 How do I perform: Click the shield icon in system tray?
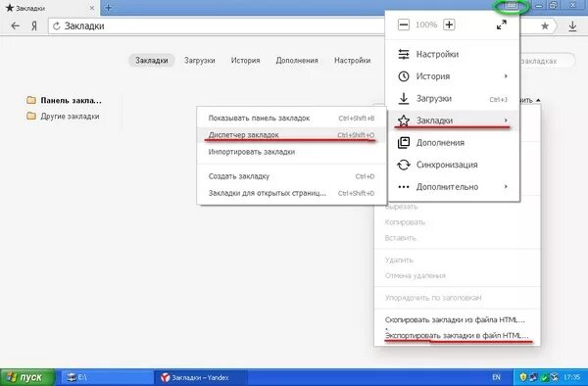(523, 377)
